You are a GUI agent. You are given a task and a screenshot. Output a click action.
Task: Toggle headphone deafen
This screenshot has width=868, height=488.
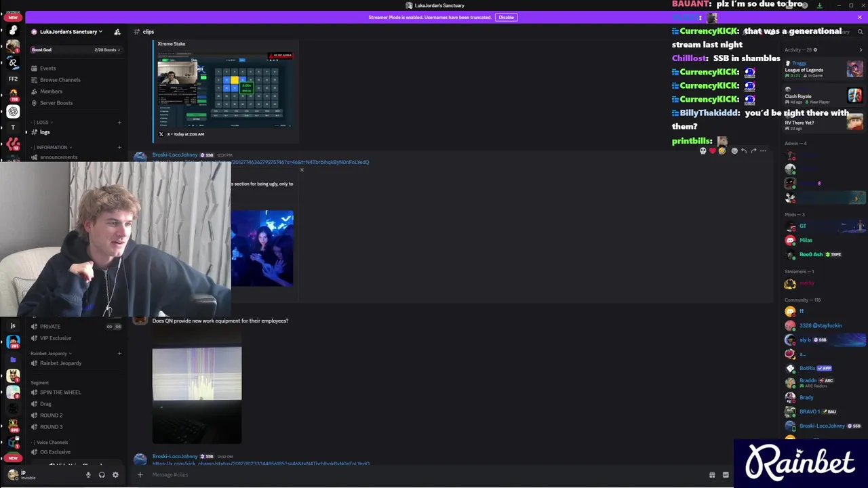coord(102,475)
